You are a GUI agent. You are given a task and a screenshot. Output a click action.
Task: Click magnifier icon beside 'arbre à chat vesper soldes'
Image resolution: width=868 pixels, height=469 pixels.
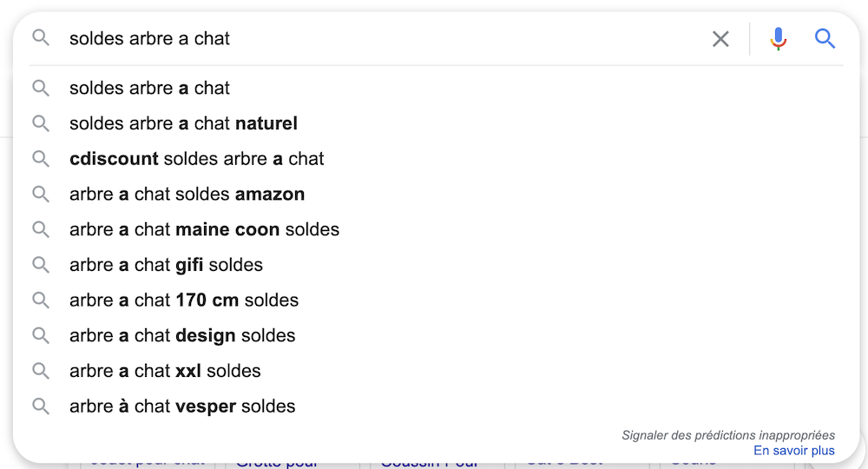click(x=41, y=406)
